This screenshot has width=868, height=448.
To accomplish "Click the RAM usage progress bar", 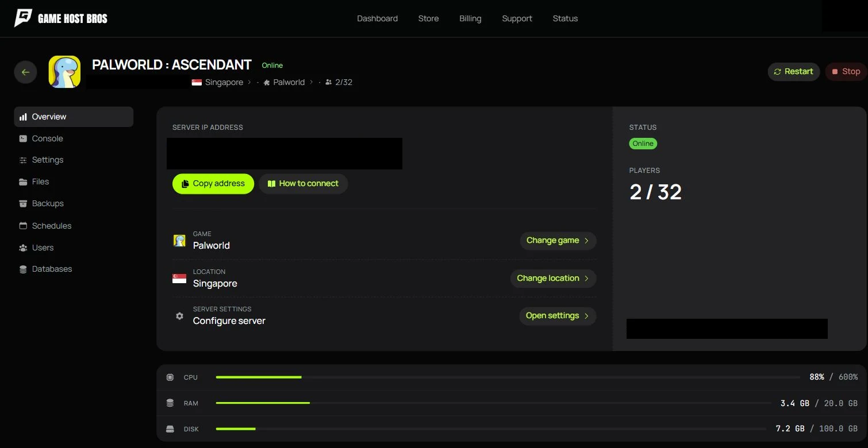I will click(x=493, y=403).
